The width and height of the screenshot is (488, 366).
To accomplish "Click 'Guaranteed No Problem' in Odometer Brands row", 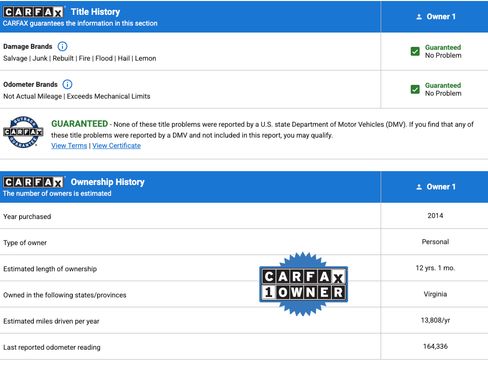I will tap(443, 89).
